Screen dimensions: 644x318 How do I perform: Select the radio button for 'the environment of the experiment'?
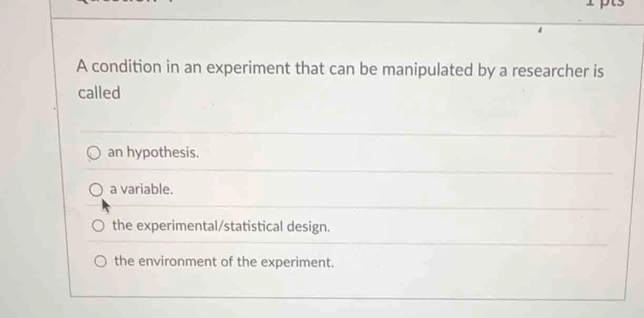click(x=100, y=261)
